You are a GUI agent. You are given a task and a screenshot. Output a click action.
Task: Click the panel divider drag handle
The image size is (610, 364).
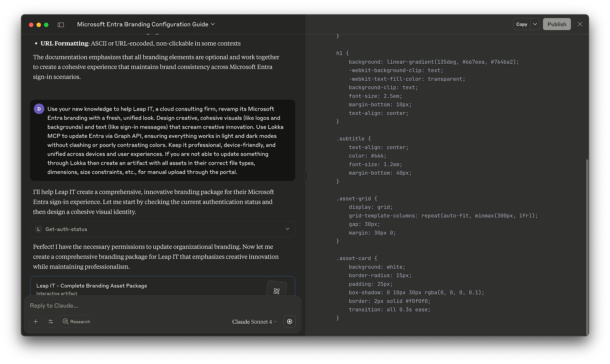[x=305, y=175]
